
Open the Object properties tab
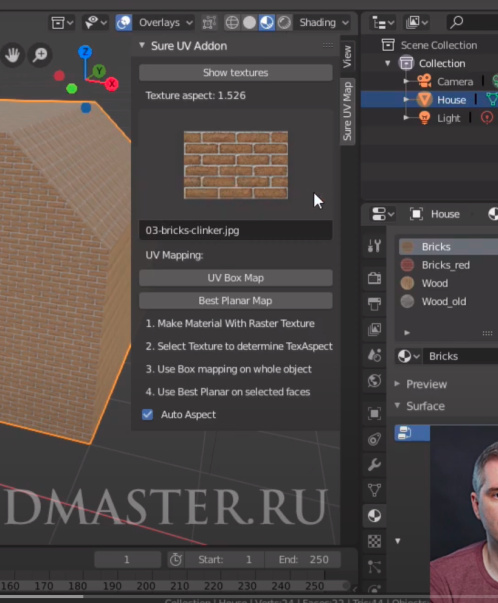374,413
